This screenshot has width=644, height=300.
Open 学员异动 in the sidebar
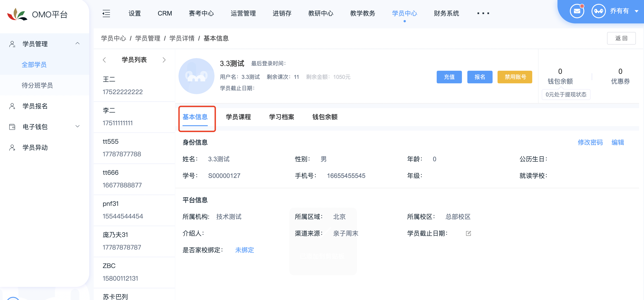[x=35, y=148]
